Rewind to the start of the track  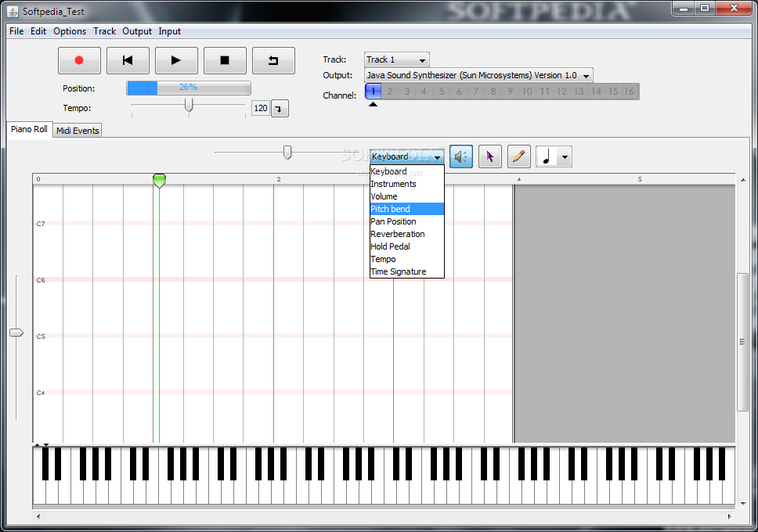(x=128, y=60)
